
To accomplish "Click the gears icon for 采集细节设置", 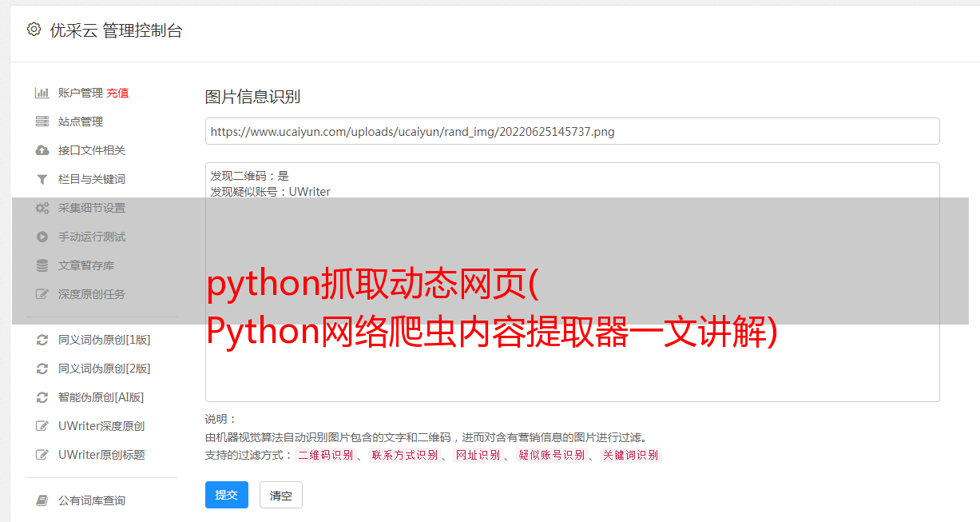I will 42,208.
